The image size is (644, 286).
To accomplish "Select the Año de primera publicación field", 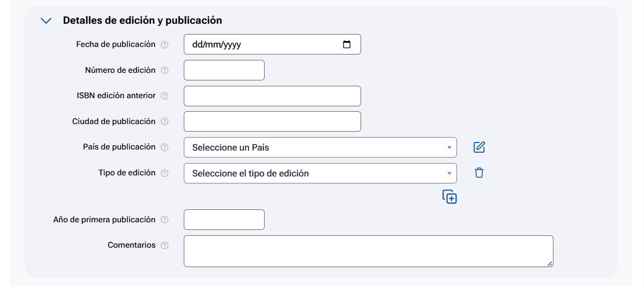I will (224, 220).
